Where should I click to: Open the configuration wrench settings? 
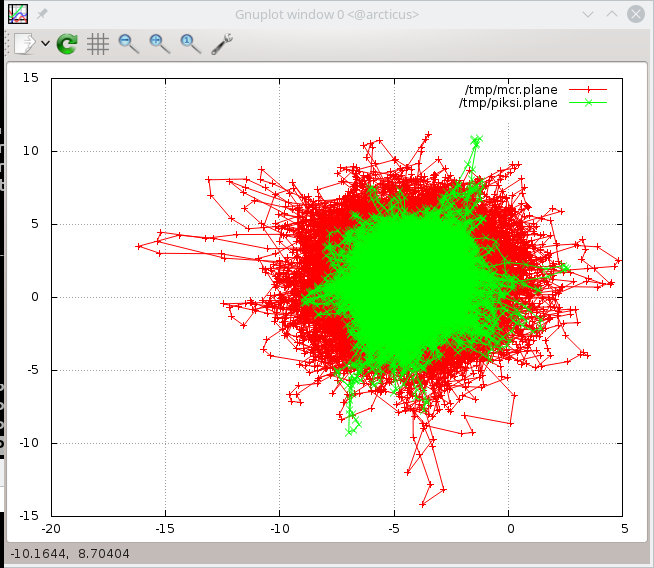222,44
